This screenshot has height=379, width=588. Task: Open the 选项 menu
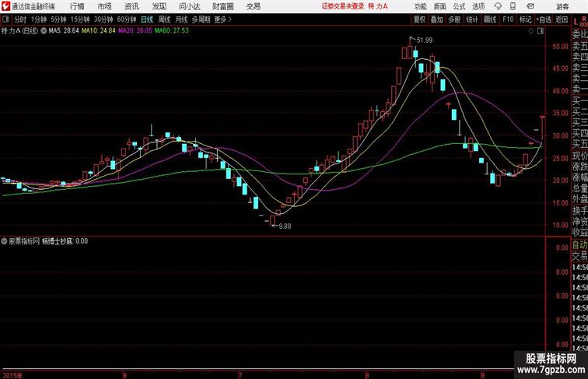click(478, 6)
